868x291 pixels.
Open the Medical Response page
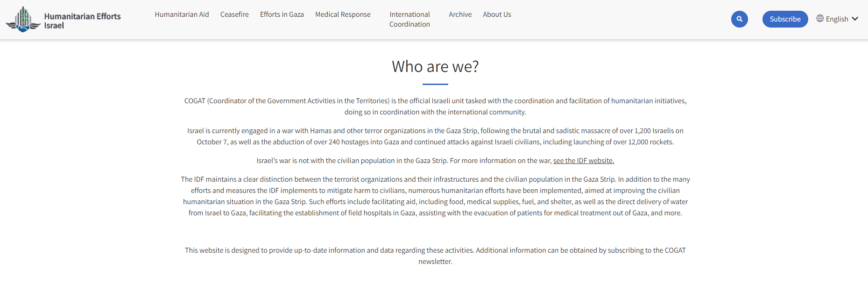(x=343, y=14)
